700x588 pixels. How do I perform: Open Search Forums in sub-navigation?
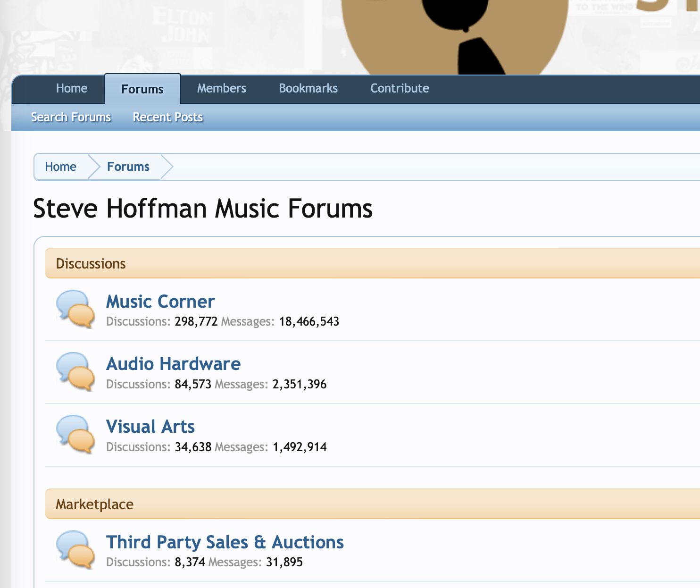coord(71,117)
